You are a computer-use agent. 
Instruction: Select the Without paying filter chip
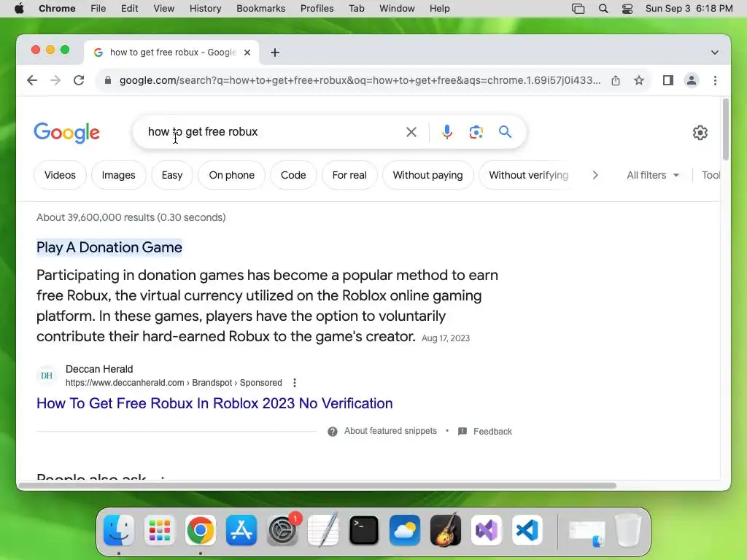[427, 175]
